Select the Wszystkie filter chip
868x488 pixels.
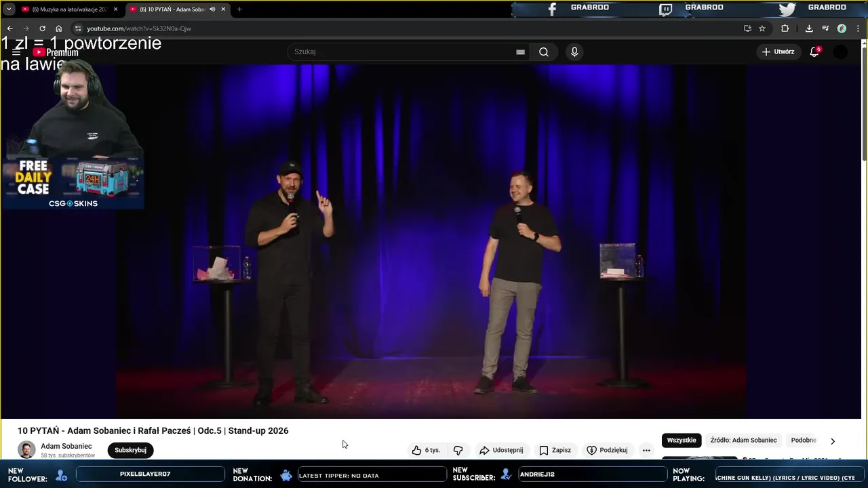[x=682, y=440]
